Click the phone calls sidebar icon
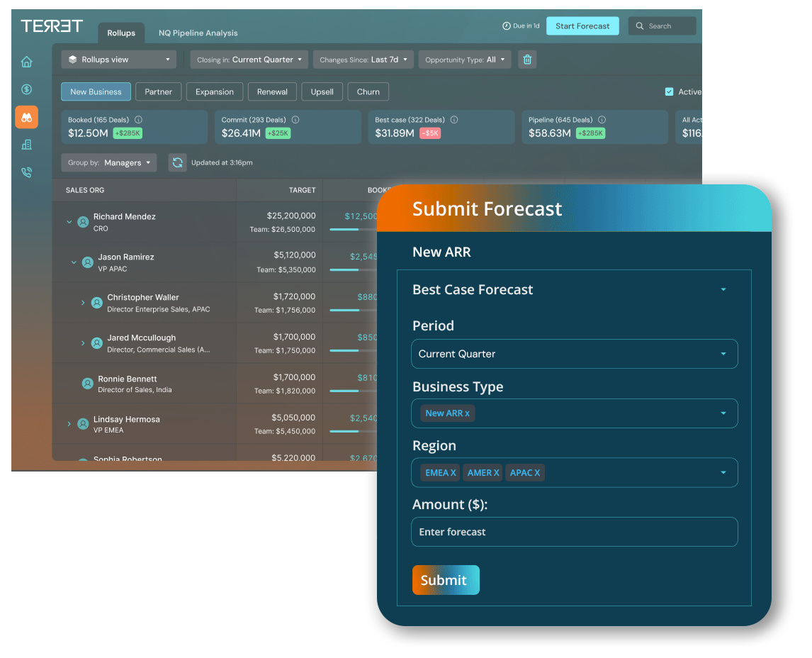Image resolution: width=812 pixels, height=658 pixels. coord(26,172)
